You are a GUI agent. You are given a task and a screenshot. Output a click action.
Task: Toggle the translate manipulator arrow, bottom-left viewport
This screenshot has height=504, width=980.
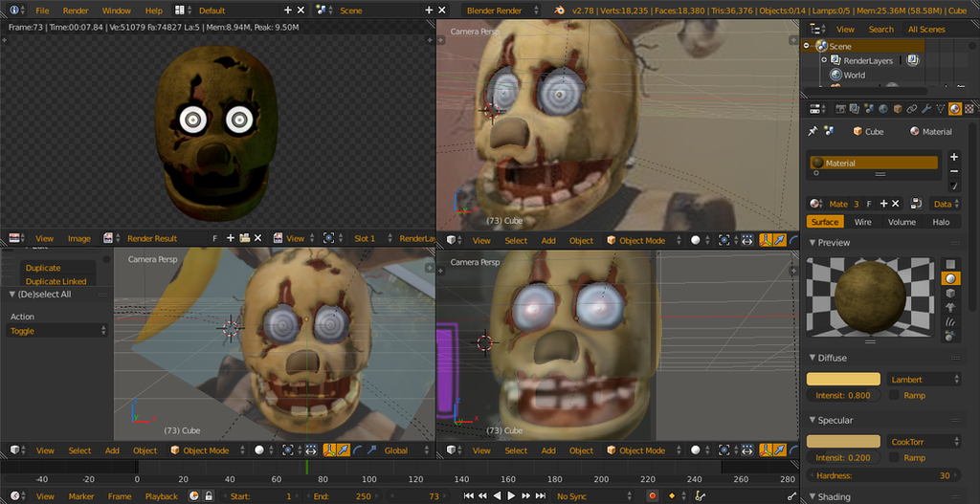(344, 450)
